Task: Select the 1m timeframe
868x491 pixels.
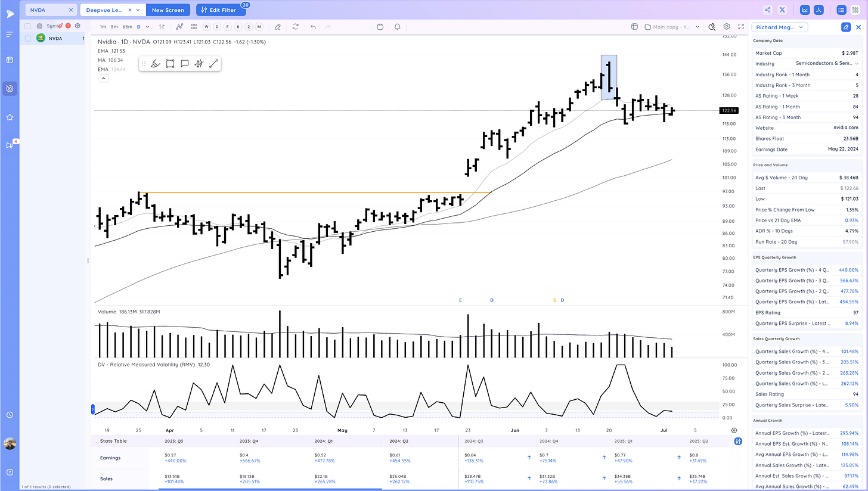Action: (x=103, y=27)
